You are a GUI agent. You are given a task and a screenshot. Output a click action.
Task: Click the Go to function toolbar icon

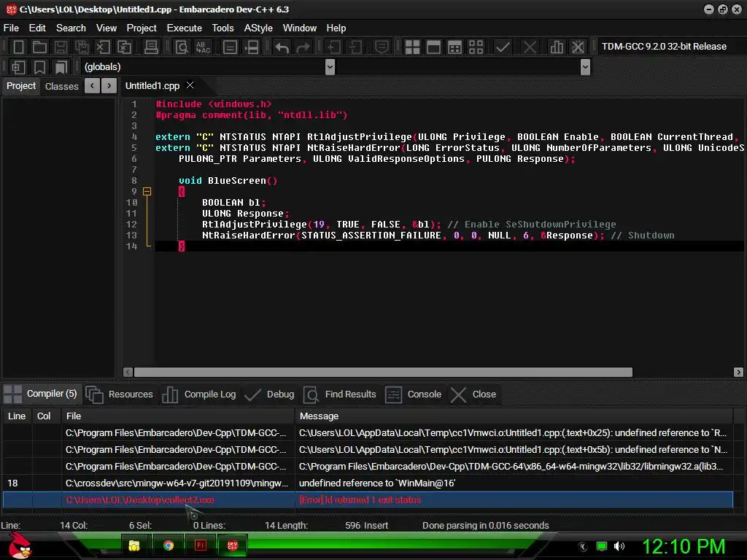[x=230, y=47]
